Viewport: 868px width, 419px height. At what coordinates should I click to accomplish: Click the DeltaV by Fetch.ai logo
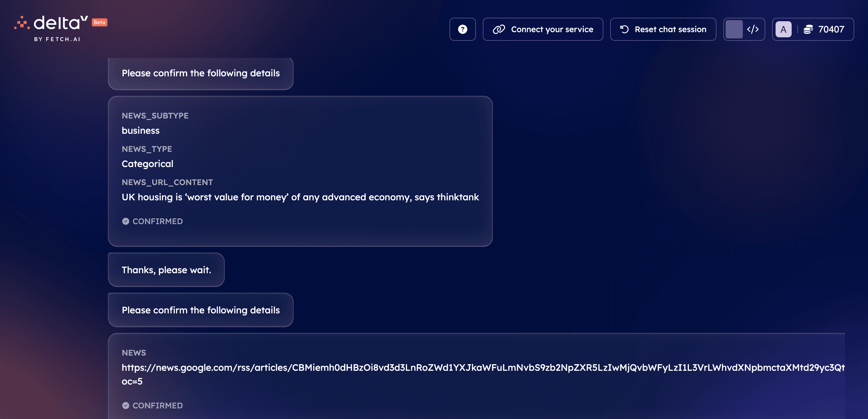[51, 29]
